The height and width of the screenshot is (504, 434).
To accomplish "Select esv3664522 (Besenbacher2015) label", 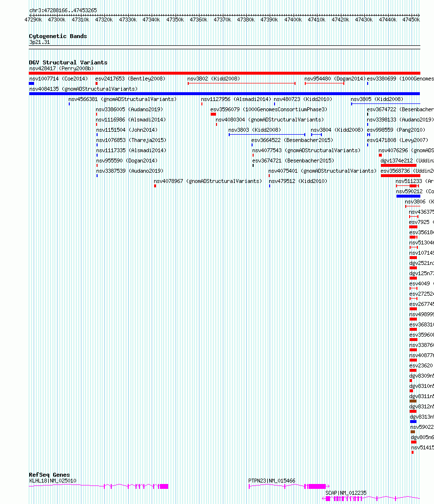I will coord(292,141).
